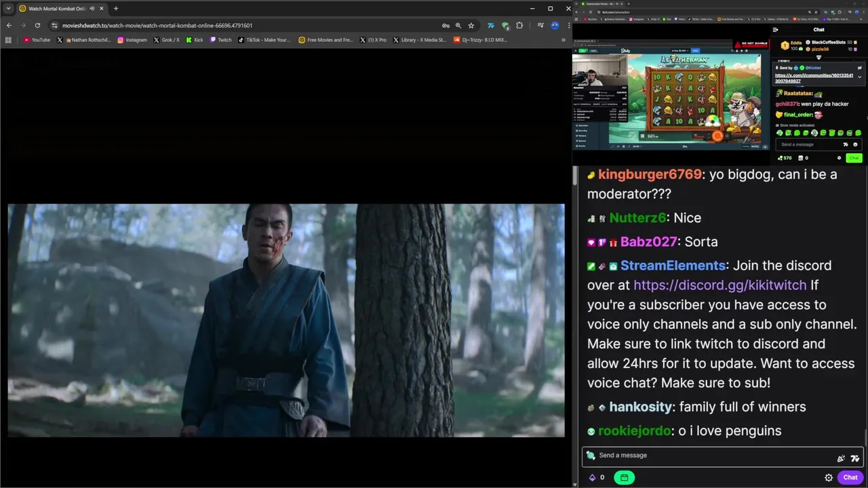Open the media control toolbar button
Image resolution: width=868 pixels, height=488 pixels.
540,26
